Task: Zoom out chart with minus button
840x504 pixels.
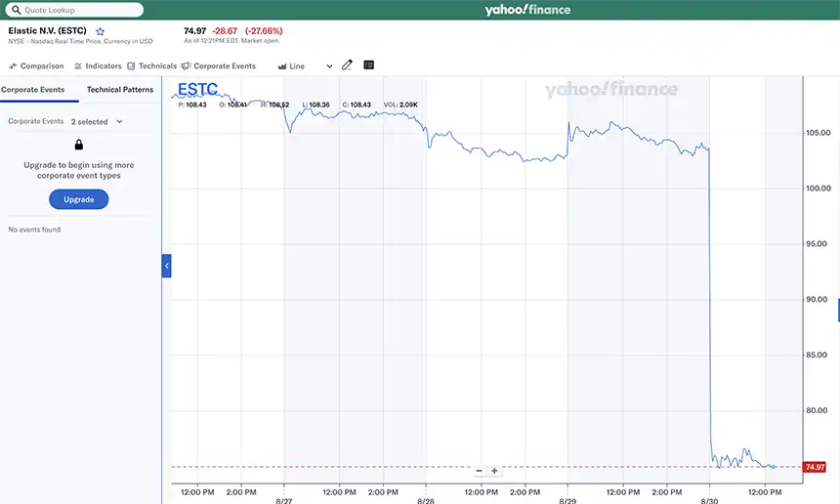Action: pos(479,471)
